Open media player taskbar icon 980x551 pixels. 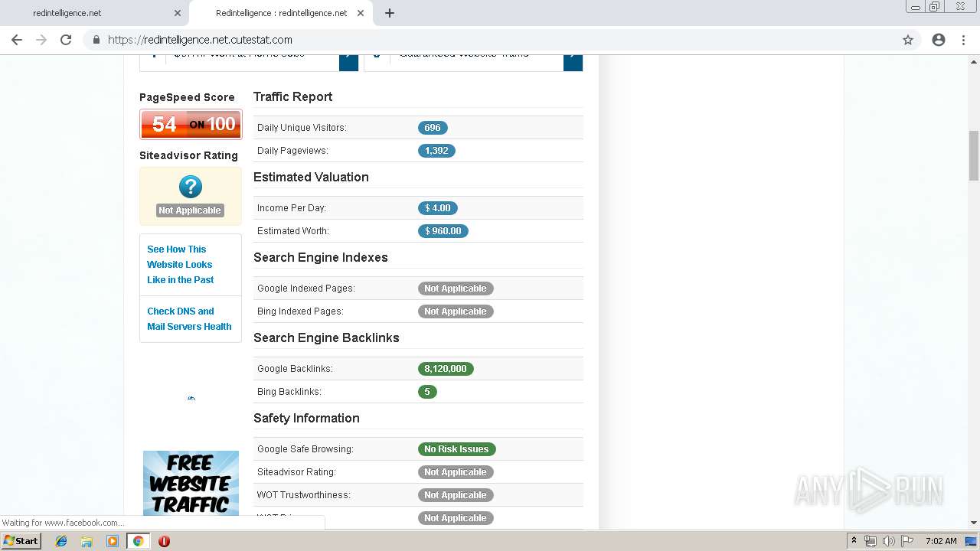tap(113, 541)
